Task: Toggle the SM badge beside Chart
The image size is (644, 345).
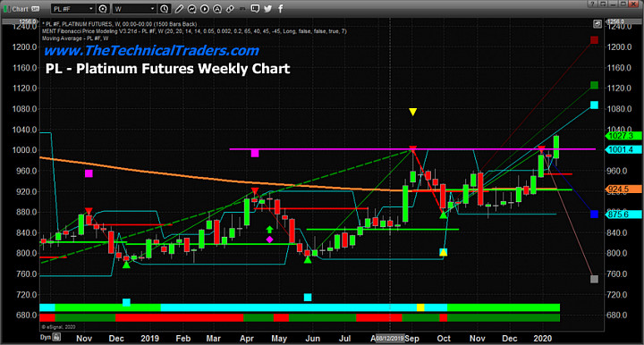Action: pos(35,9)
